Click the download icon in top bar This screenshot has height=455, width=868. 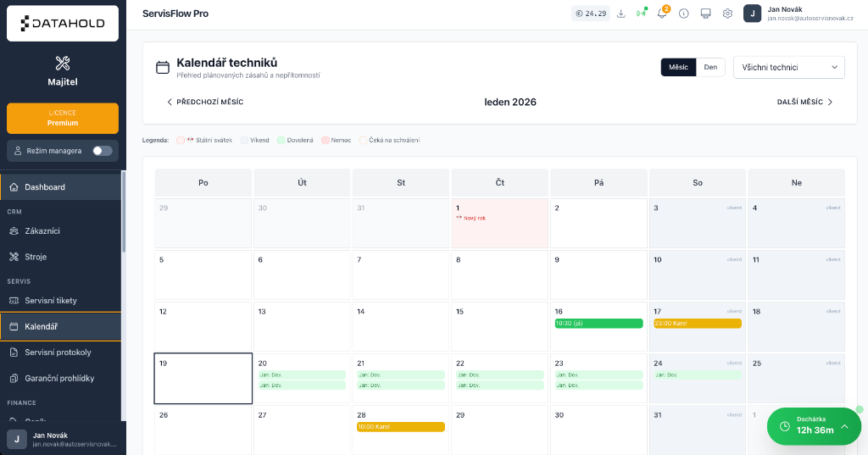pos(620,14)
